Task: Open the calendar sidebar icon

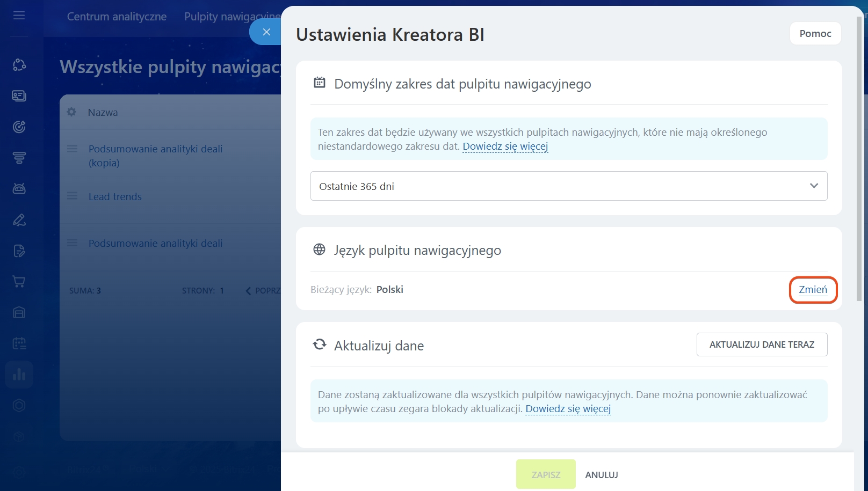Action: pos(19,343)
